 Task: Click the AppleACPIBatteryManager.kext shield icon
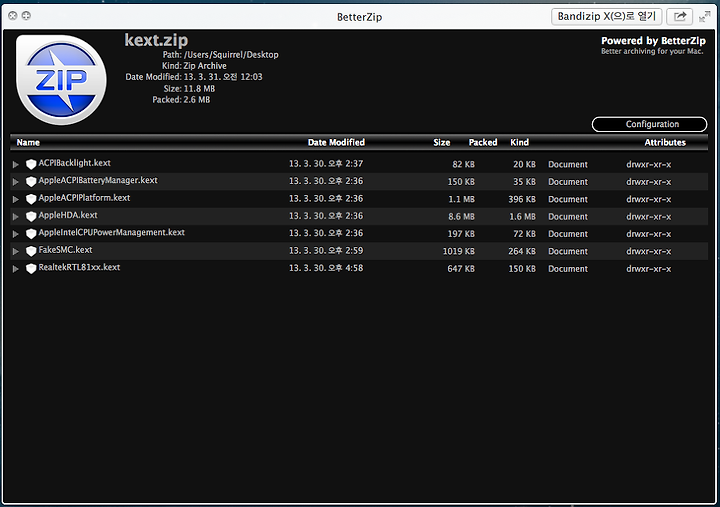[31, 181]
